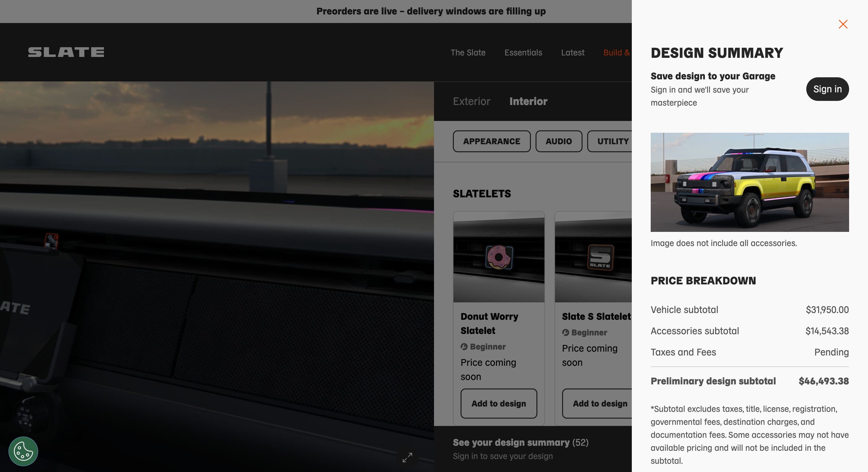This screenshot has width=868, height=472.
Task: Open the Essentials nav link
Action: pyautogui.click(x=523, y=53)
